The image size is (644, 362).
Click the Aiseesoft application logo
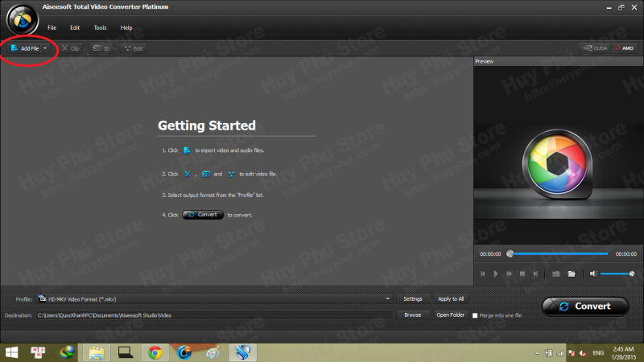point(23,19)
